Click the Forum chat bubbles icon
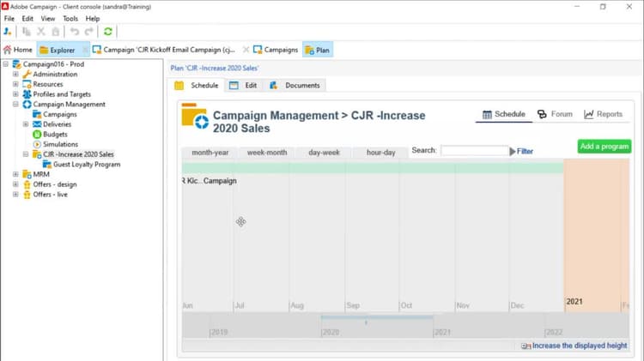This screenshot has height=361, width=644. tap(542, 114)
